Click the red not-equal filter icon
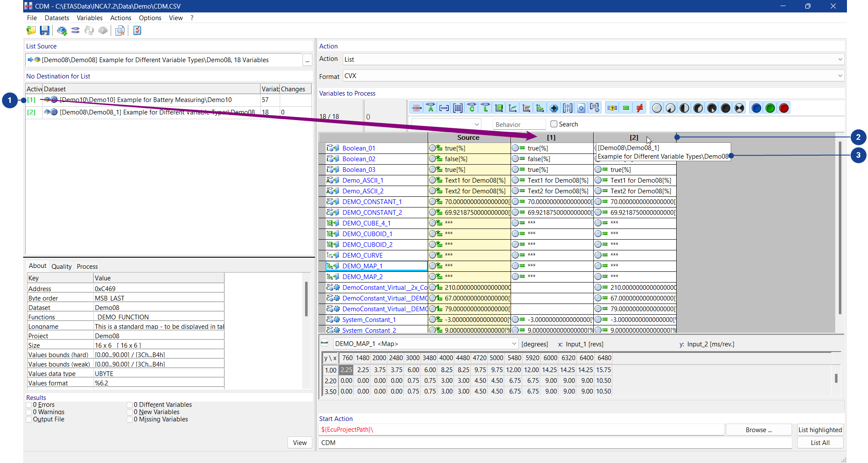The height and width of the screenshot is (463, 868). [640, 108]
